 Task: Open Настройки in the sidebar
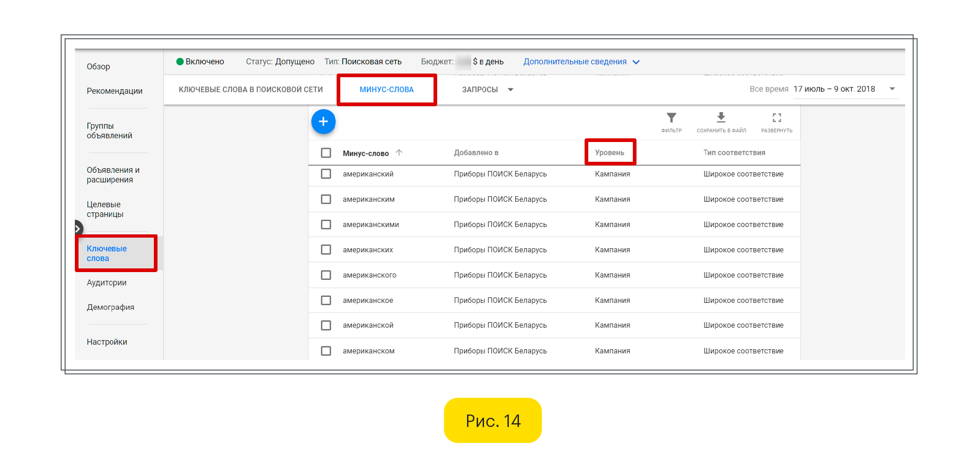pos(107,342)
